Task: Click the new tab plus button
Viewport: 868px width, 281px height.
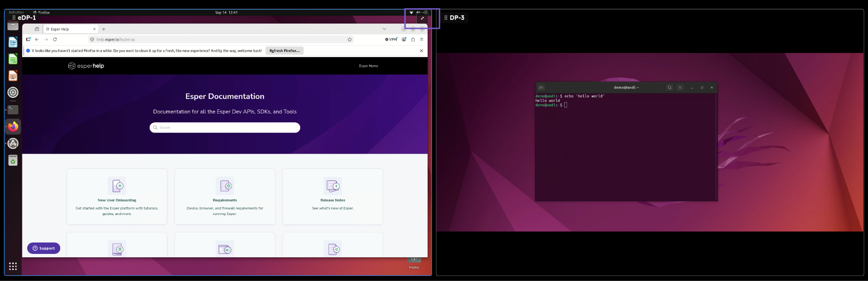Action: point(103,29)
